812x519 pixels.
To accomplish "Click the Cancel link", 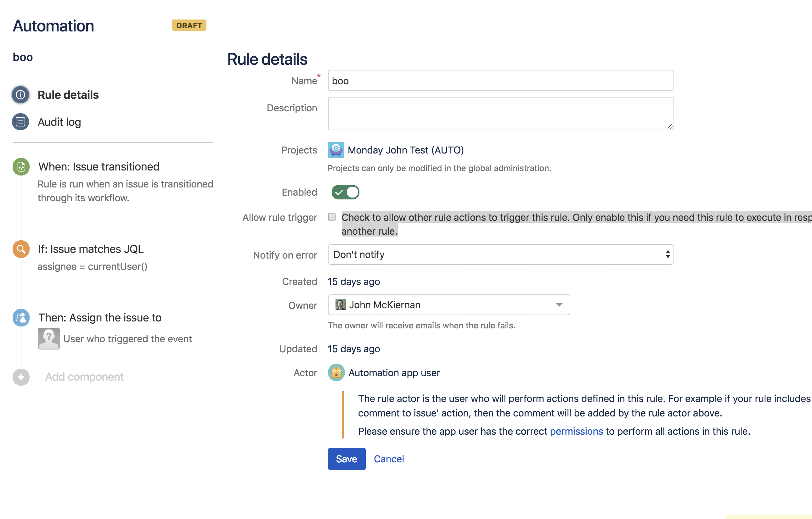I will [389, 459].
